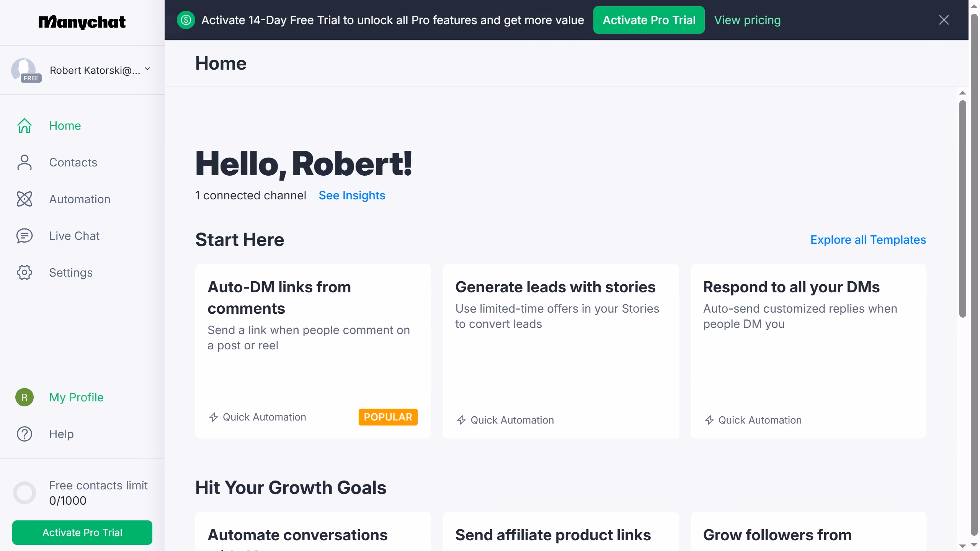Go to Live Chat menu item

click(x=74, y=236)
